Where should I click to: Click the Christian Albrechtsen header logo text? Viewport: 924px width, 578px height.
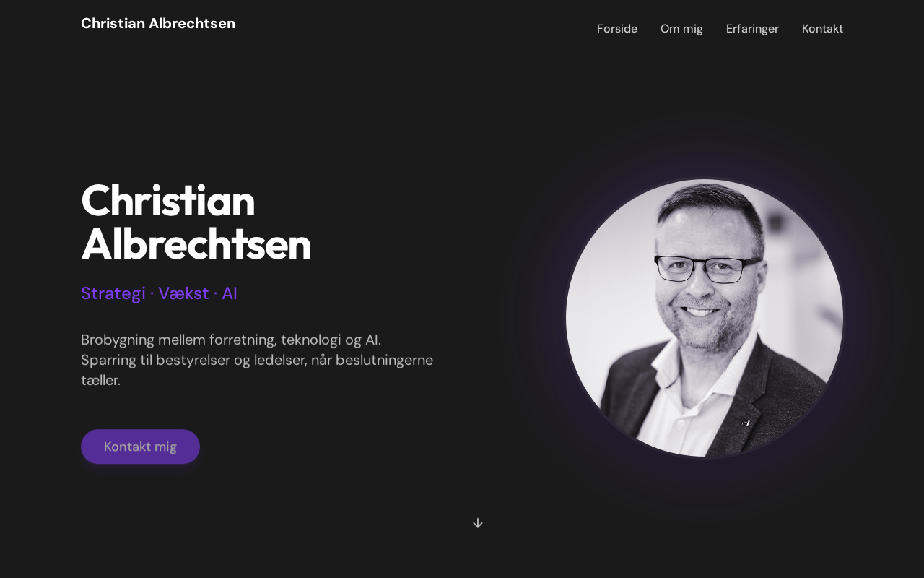(158, 23)
